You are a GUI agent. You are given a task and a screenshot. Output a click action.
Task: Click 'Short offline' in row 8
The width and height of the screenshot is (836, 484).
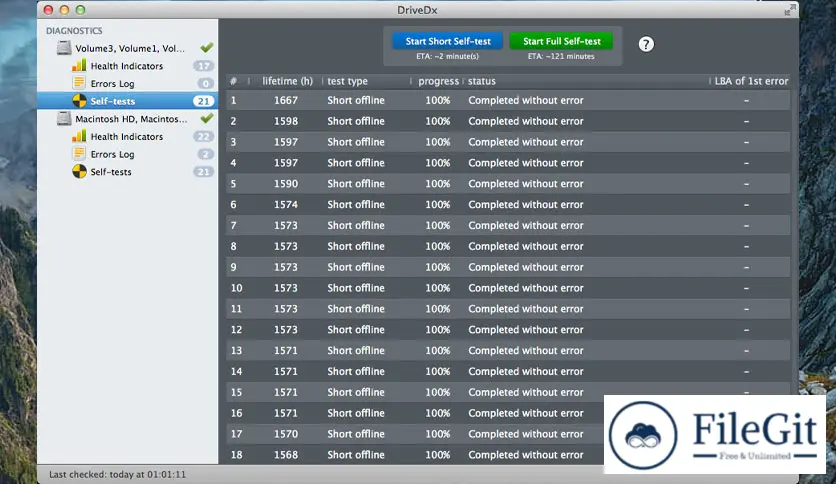click(356, 246)
